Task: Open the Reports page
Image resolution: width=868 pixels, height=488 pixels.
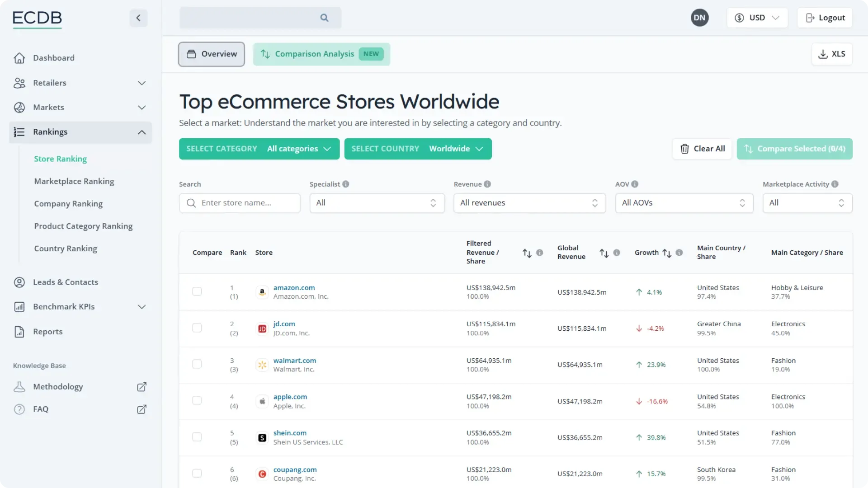Action: pyautogui.click(x=47, y=332)
